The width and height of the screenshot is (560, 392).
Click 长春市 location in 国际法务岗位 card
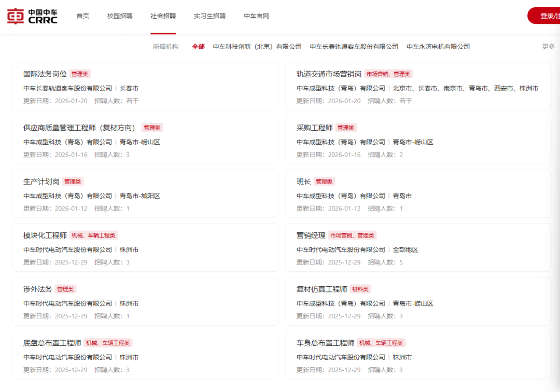coord(129,88)
